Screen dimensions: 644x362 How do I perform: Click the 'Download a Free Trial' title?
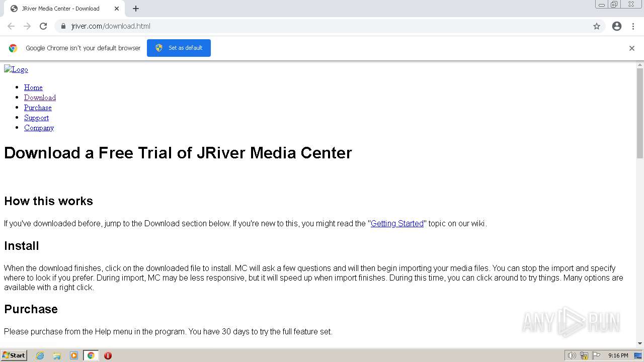(178, 153)
